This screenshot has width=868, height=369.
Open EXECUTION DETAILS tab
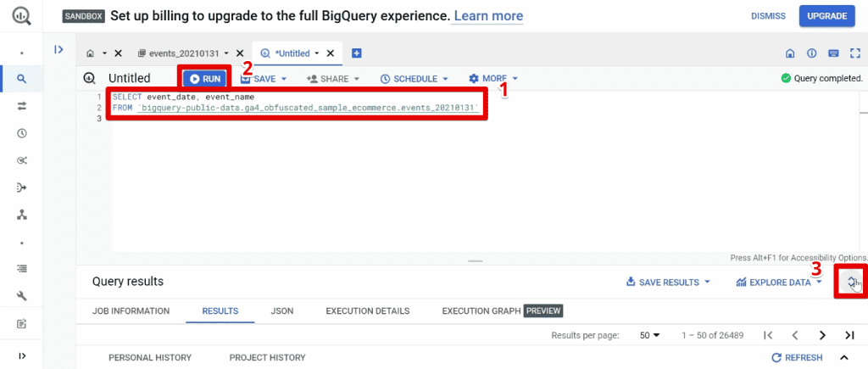tap(368, 310)
